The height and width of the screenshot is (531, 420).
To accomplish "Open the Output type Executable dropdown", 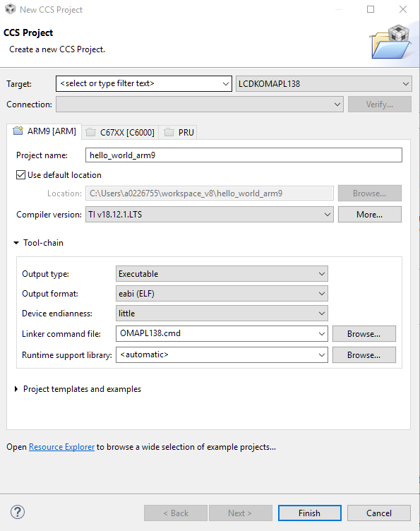I will pyautogui.click(x=222, y=274).
